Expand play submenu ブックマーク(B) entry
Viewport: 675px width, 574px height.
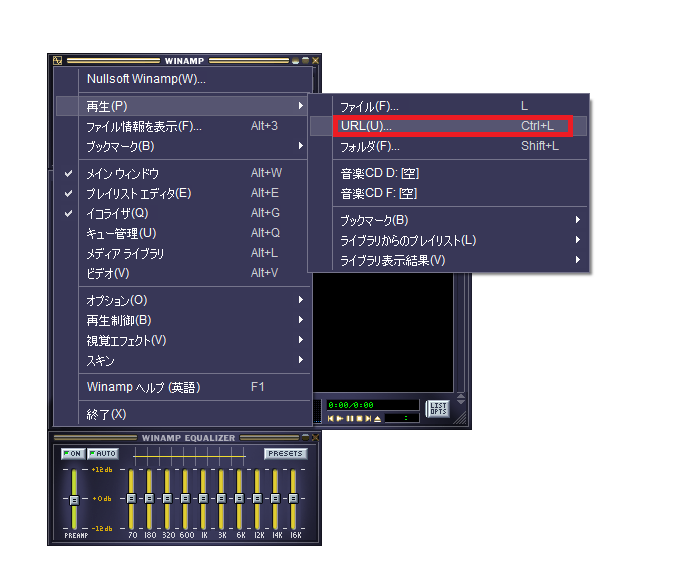[x=448, y=220]
